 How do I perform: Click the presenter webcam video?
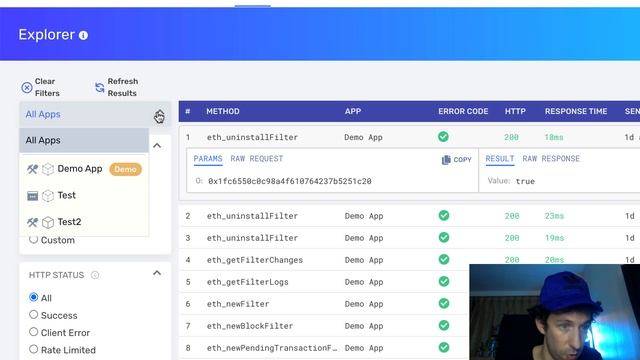(x=555, y=312)
